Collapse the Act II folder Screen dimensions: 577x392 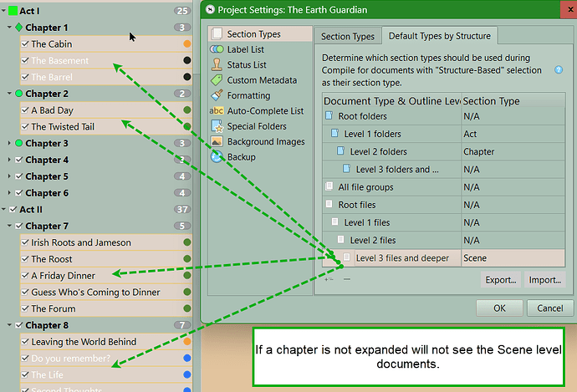coord(4,210)
